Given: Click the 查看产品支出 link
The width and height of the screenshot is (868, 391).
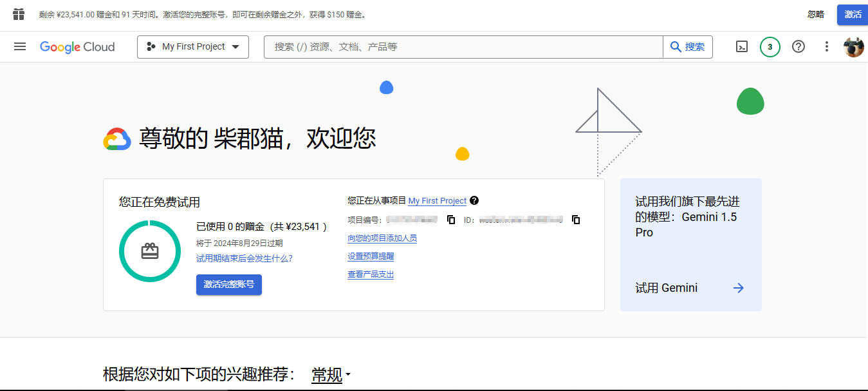Looking at the screenshot, I should [370, 274].
